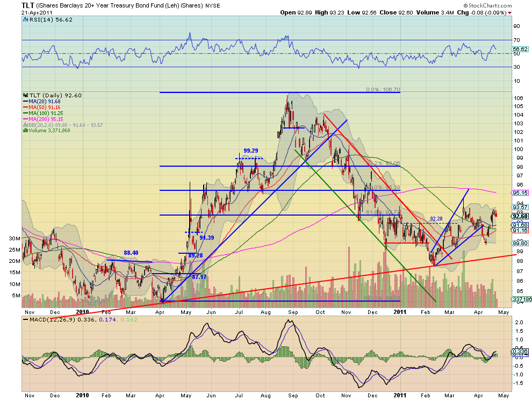This screenshot has width=532, height=400.
Task: Click the 89.28 price annotation
Action: (x=196, y=255)
